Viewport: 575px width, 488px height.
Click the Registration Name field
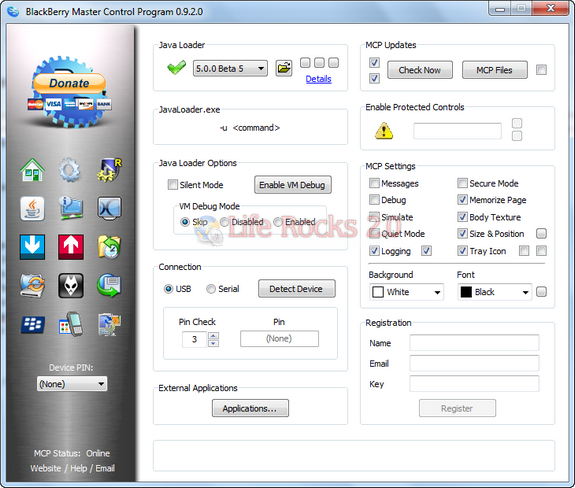pos(474,343)
